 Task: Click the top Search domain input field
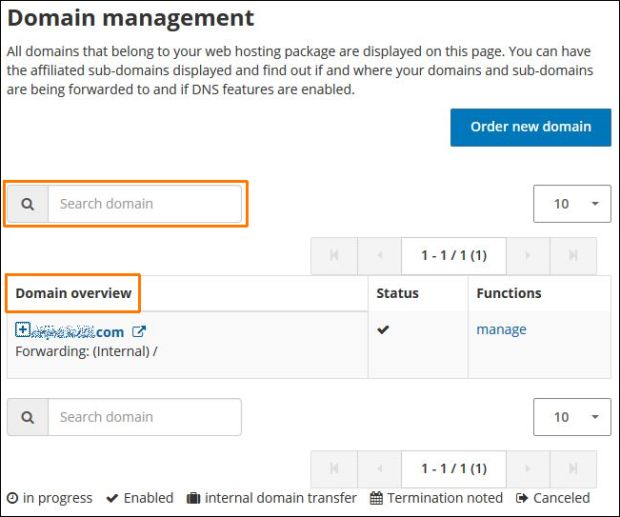[144, 204]
